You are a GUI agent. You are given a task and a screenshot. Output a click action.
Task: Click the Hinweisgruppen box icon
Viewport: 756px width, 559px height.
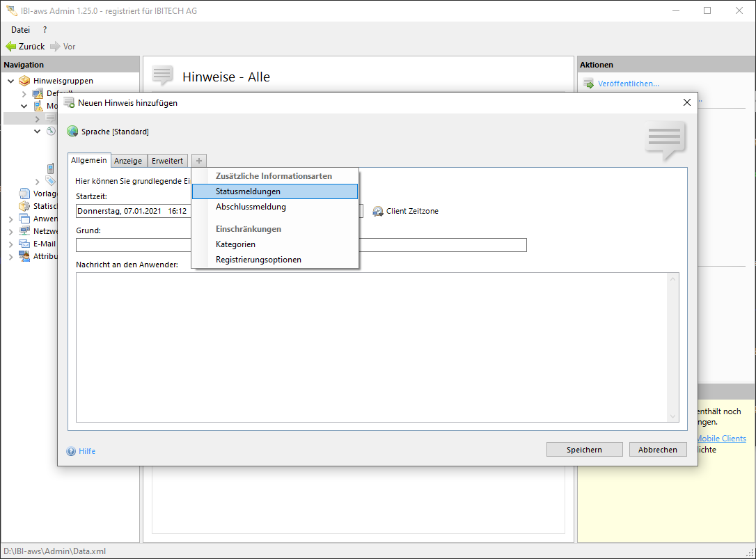click(x=25, y=81)
